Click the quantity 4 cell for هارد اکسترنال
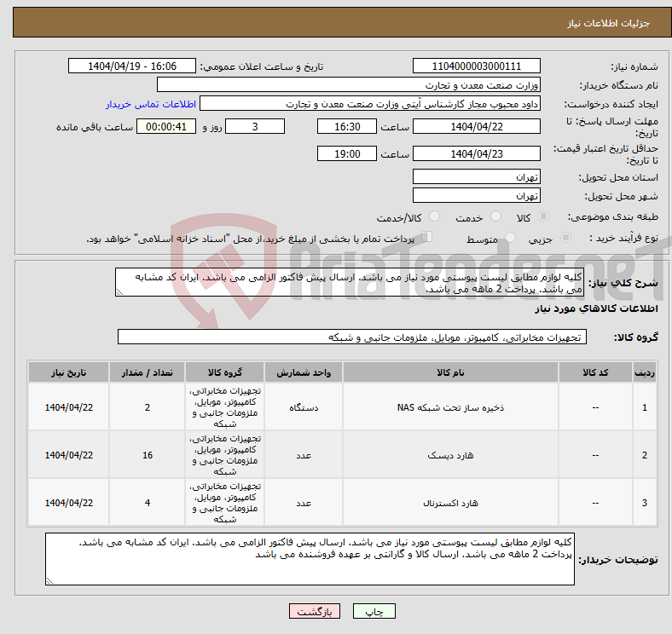Image resolution: width=672 pixels, height=634 pixels. pyautogui.click(x=147, y=503)
